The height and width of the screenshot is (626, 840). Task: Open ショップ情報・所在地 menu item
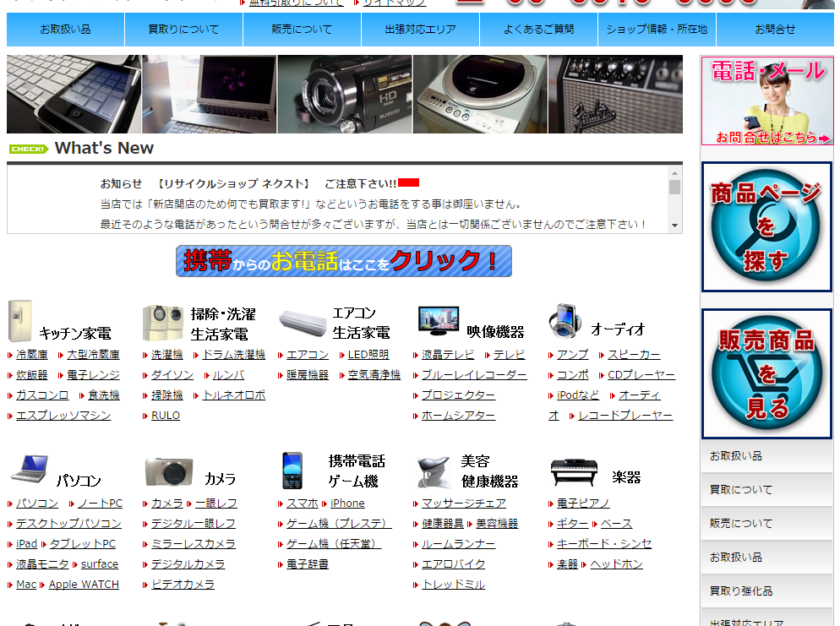click(x=657, y=30)
